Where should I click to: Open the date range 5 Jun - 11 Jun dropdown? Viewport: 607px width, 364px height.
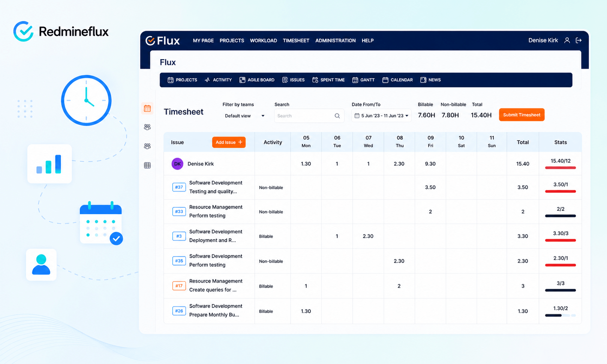click(381, 116)
